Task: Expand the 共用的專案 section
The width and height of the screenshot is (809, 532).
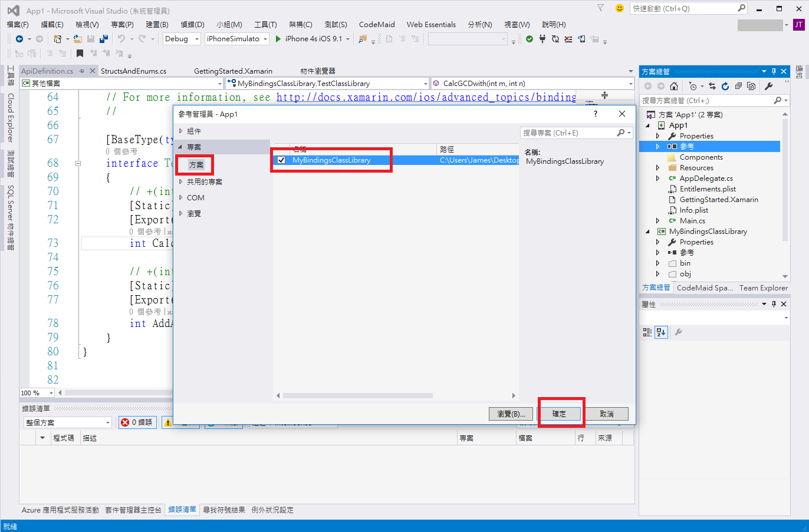Action: point(181,182)
